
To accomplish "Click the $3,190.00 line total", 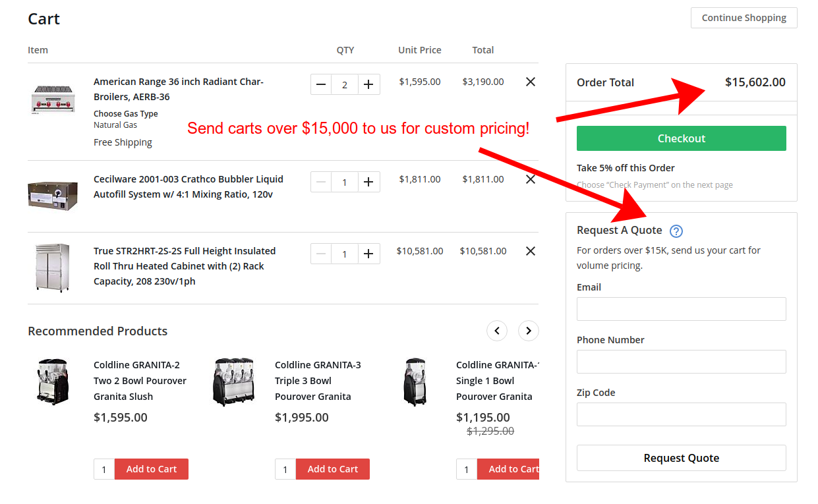I will click(x=483, y=82).
